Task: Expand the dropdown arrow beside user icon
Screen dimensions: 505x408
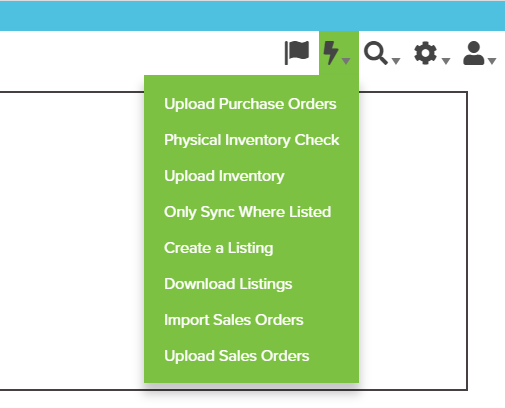Action: (x=492, y=61)
